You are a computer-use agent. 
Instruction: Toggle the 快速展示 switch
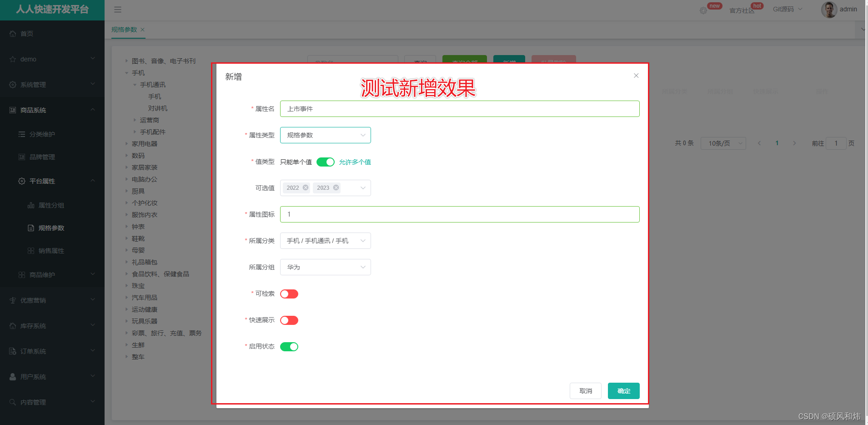(289, 320)
